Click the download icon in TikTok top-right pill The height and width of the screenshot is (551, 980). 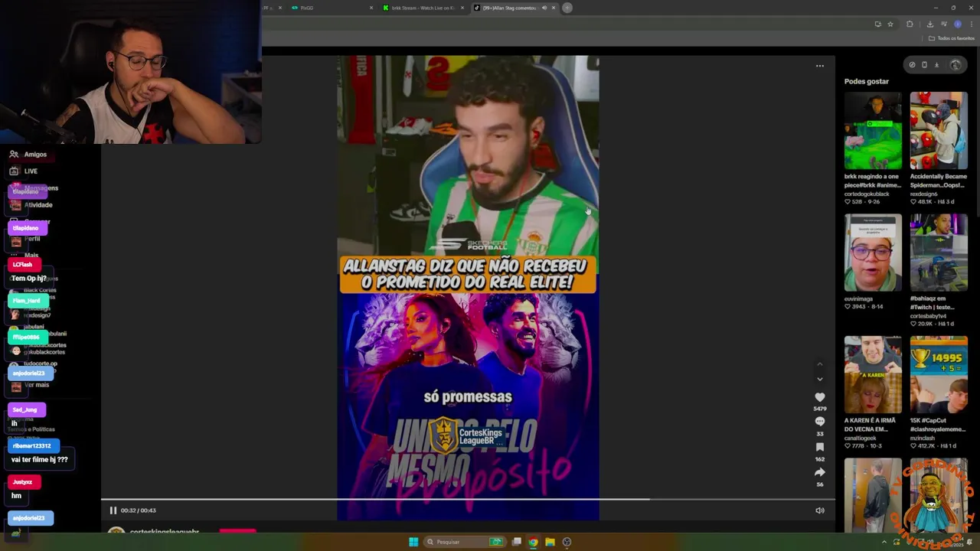coord(936,65)
